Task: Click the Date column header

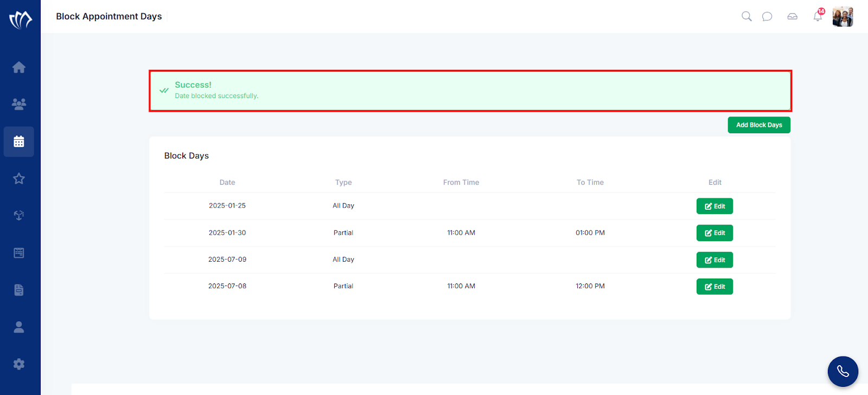Action: (x=227, y=183)
